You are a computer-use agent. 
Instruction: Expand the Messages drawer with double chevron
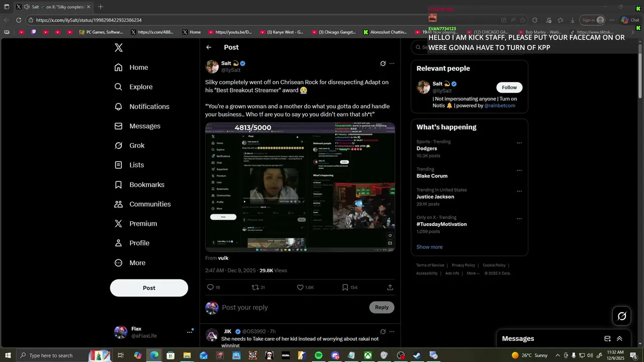619,339
